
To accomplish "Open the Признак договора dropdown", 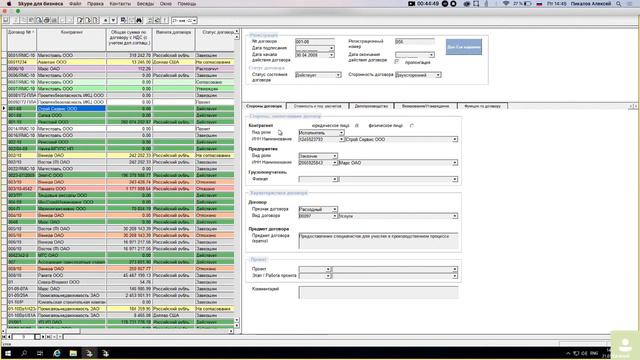I will [x=335, y=209].
